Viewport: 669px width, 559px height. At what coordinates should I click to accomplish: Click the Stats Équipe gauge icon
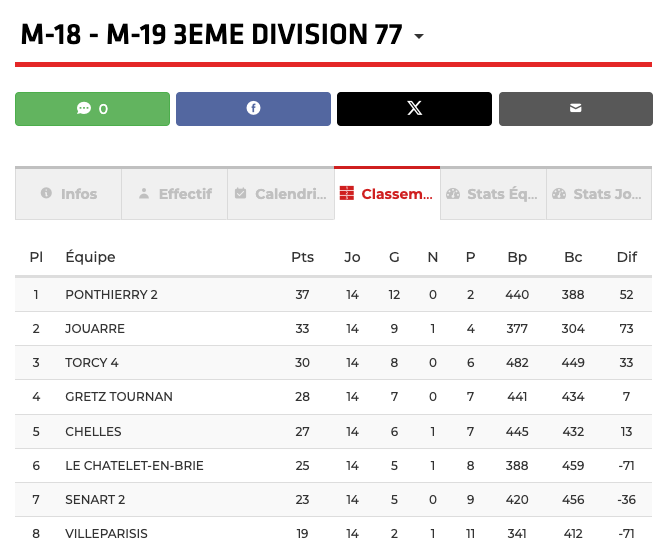click(453, 194)
